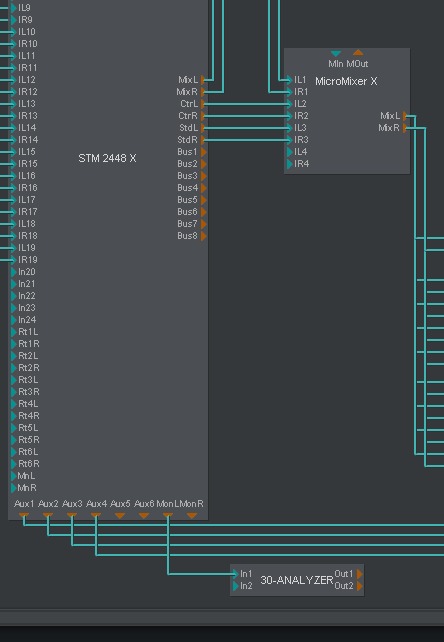Click the Bus8 output pin on STM 2448 X
The image size is (444, 642).
click(204, 236)
